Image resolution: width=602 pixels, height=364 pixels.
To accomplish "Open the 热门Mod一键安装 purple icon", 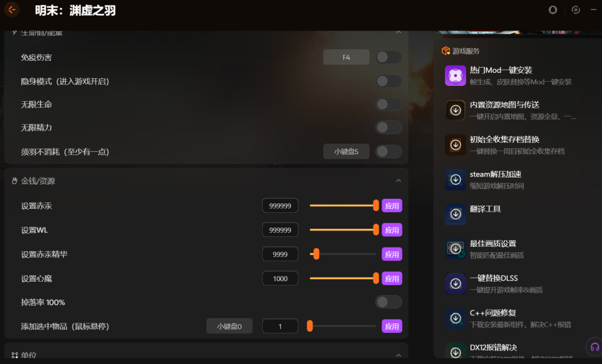I will (456, 75).
